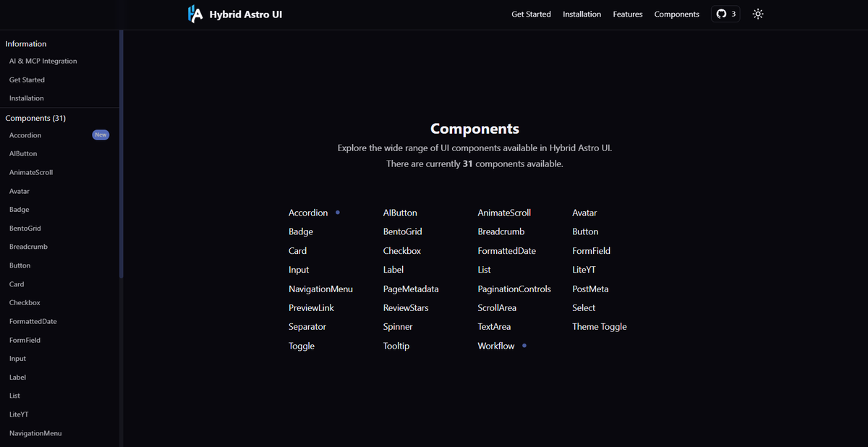Open the BentoGrid component page
Screen dimensions: 868x447
pyautogui.click(x=403, y=231)
